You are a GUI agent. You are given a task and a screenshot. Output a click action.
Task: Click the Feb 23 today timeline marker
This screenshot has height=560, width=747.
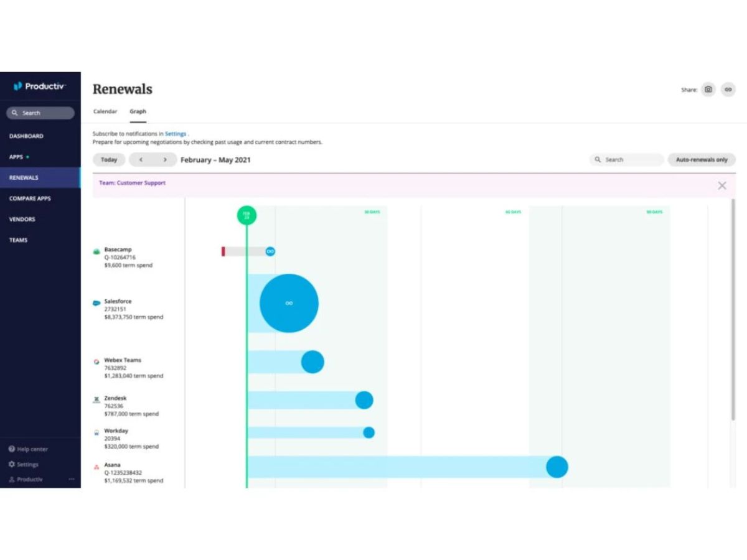247,215
